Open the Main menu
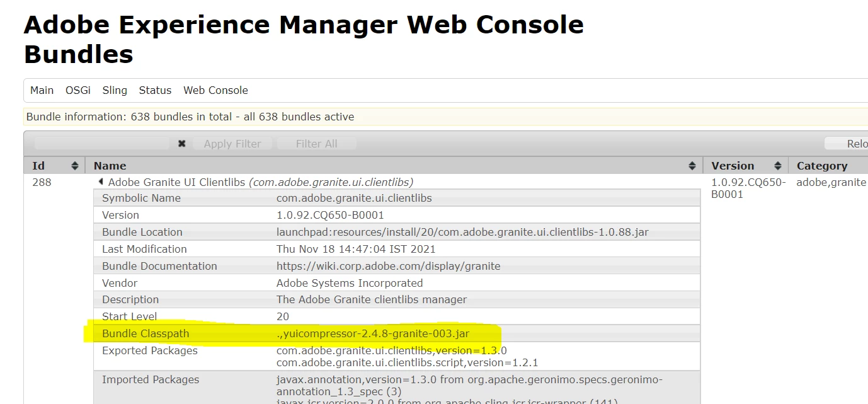The image size is (868, 404). [x=42, y=90]
